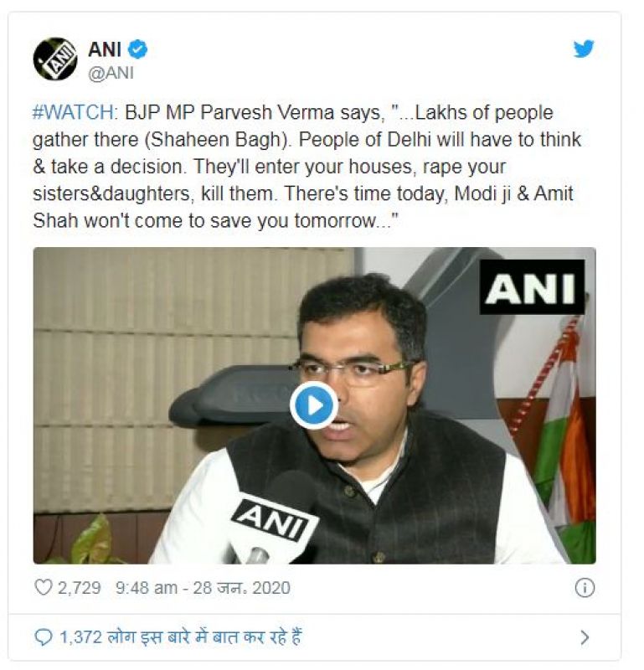Screen dimensions: 644x670
Task: Play the embedded ANI video
Action: (314, 405)
